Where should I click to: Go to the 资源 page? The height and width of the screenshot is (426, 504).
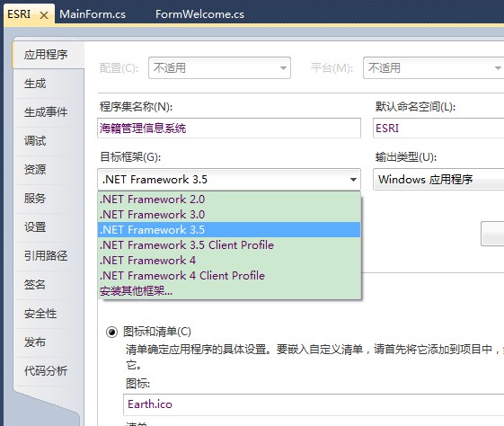pyautogui.click(x=49, y=170)
